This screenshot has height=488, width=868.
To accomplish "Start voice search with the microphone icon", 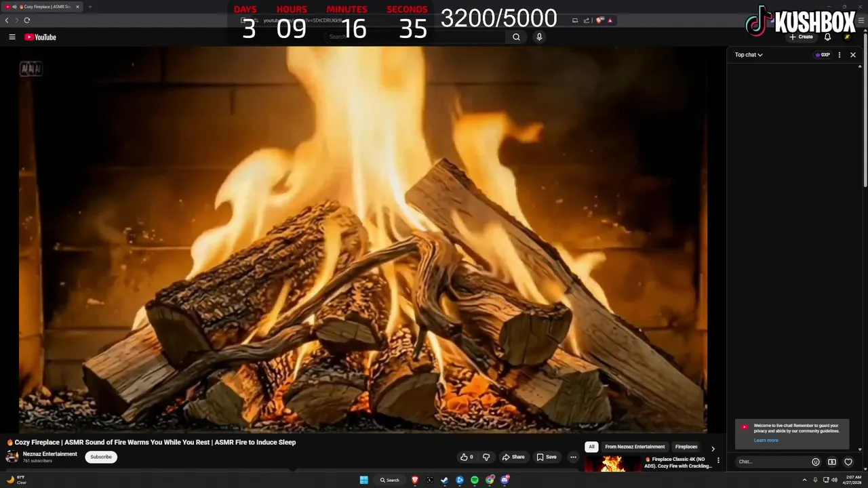I will click(539, 37).
